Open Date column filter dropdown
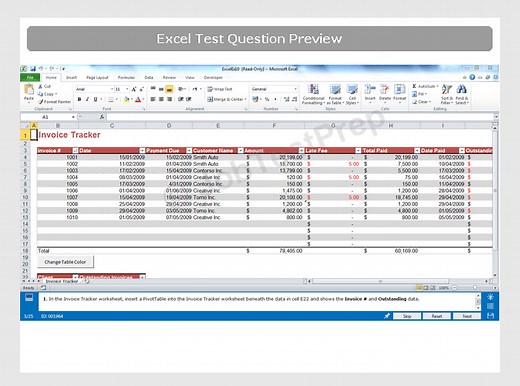The height and width of the screenshot is (386, 520). [142, 150]
